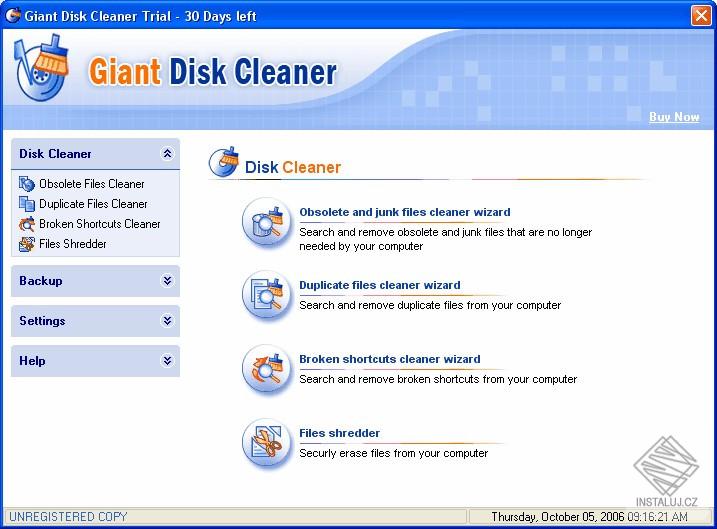Launch the duplicate files wizard round icon
717x529 pixels.
pos(267,296)
